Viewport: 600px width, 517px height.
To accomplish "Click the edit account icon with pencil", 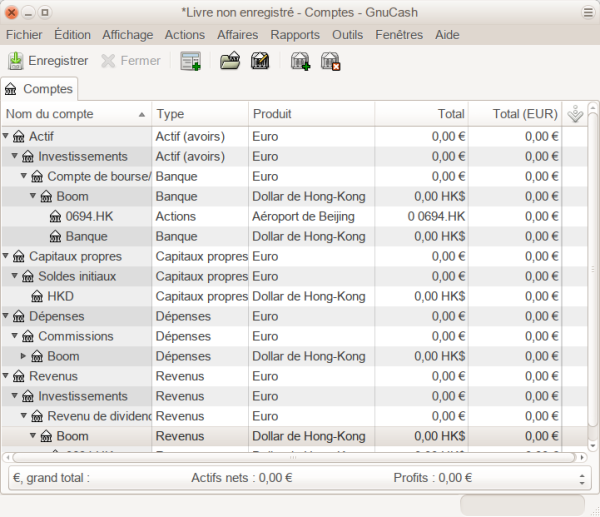I will [260, 61].
